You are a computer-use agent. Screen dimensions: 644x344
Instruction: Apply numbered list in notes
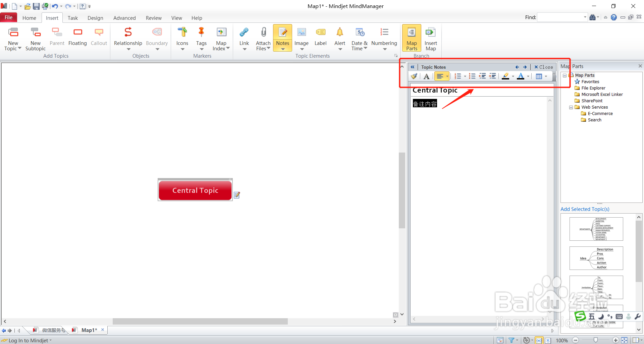click(x=458, y=76)
